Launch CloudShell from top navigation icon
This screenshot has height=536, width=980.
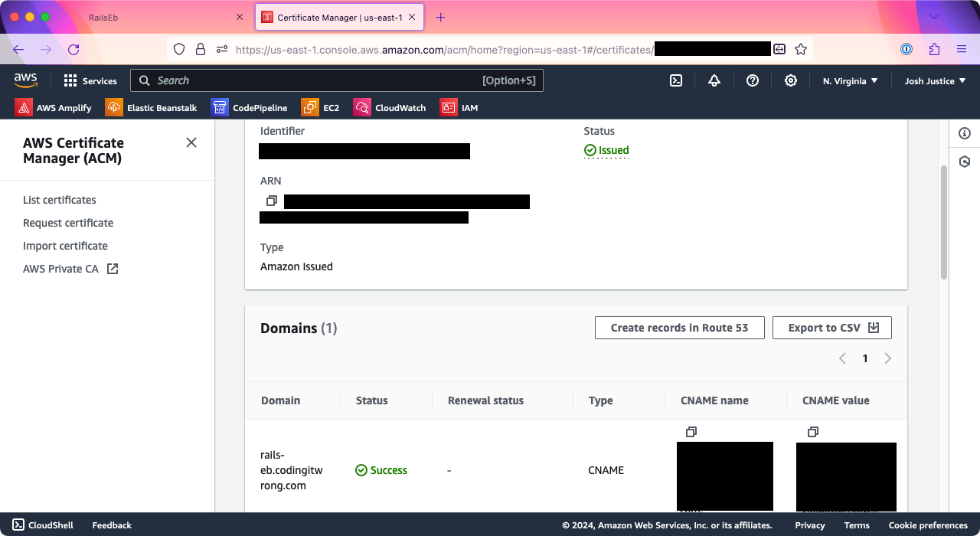coord(676,80)
